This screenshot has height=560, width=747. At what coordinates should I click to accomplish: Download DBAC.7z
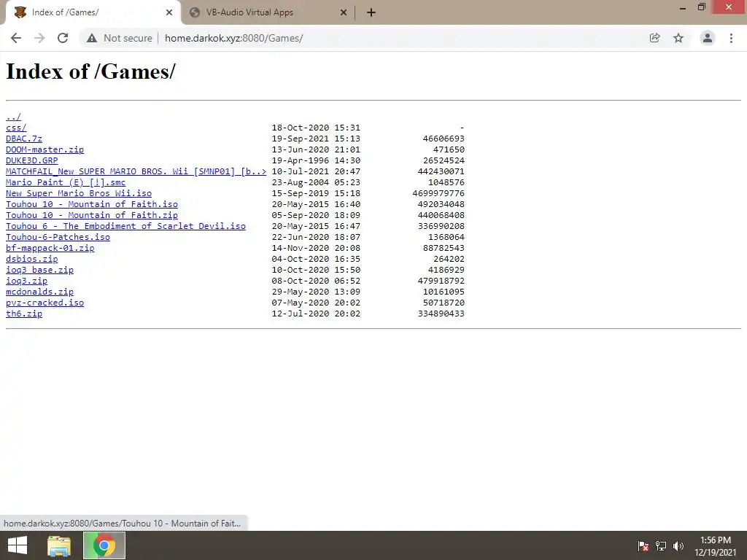tap(24, 139)
